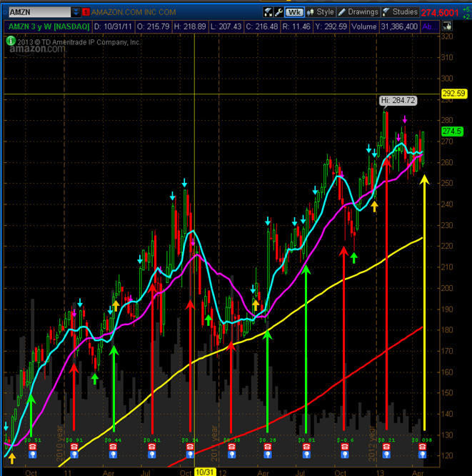The width and height of the screenshot is (472, 476).
Task: Click the green 274.5 last price axis label
Action: 452,131
